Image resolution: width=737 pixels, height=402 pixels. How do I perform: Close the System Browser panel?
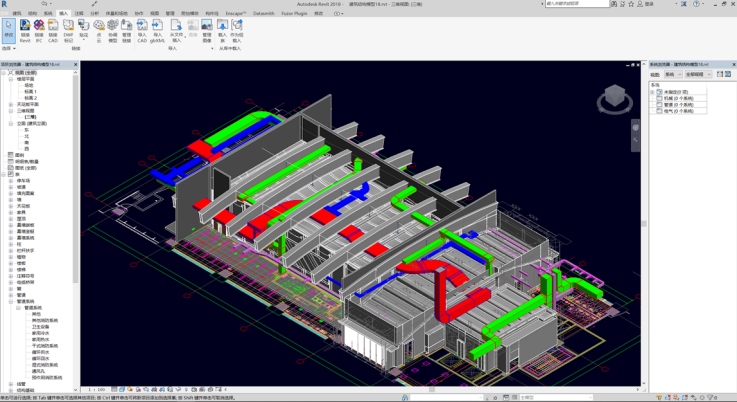pos(731,65)
